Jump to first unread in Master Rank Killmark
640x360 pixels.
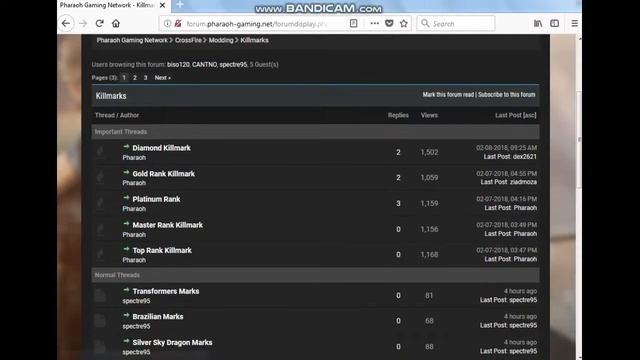[126, 224]
